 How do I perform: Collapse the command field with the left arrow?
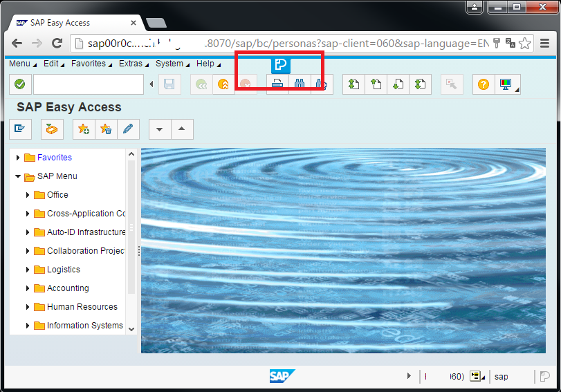(x=151, y=84)
